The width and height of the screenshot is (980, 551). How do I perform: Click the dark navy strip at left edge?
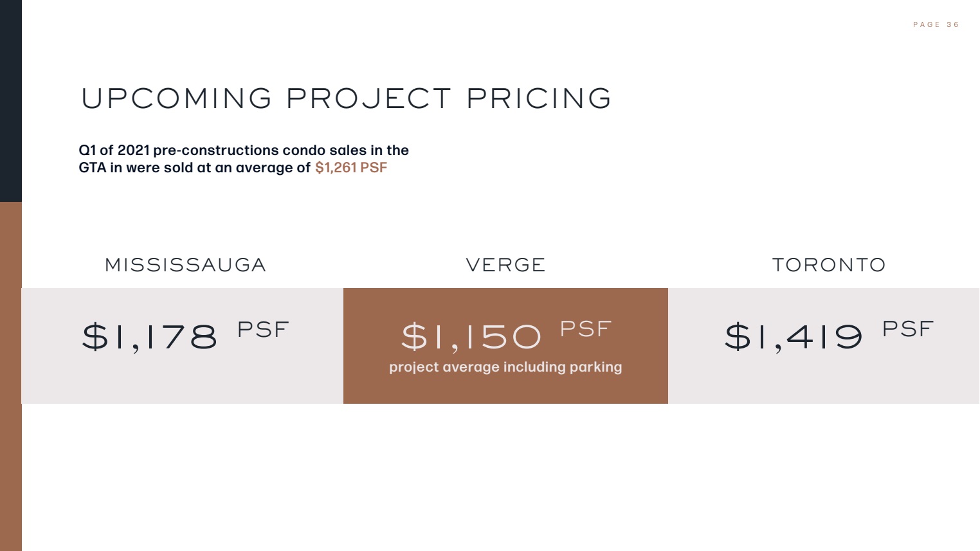(x=11, y=101)
